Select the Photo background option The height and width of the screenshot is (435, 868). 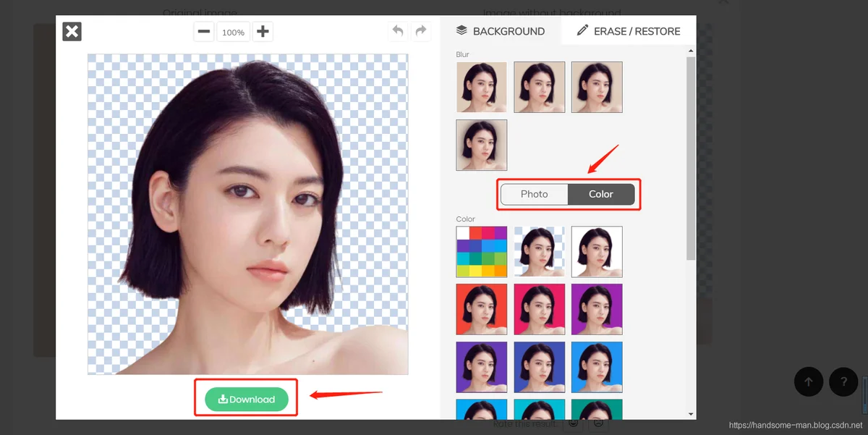[535, 194]
